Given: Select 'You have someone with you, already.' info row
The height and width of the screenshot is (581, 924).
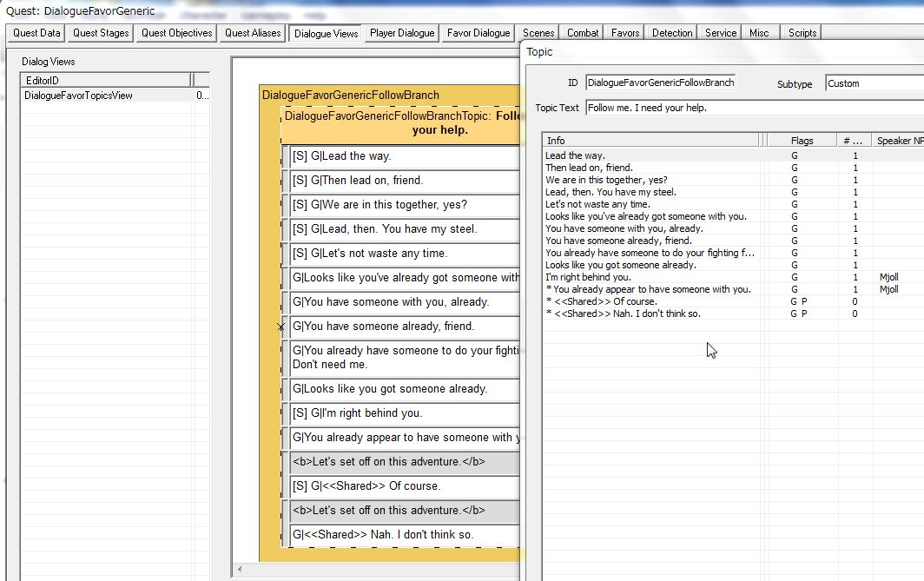Looking at the screenshot, I should [733, 228].
